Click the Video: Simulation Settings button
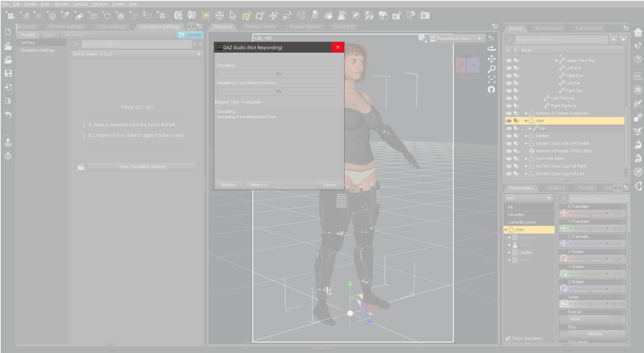The width and height of the screenshot is (644, 353). pyautogui.click(x=142, y=167)
